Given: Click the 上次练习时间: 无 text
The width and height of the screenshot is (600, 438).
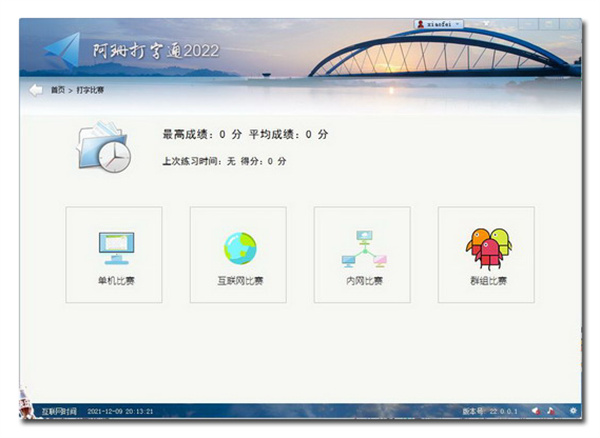Looking at the screenshot, I should coord(199,161).
